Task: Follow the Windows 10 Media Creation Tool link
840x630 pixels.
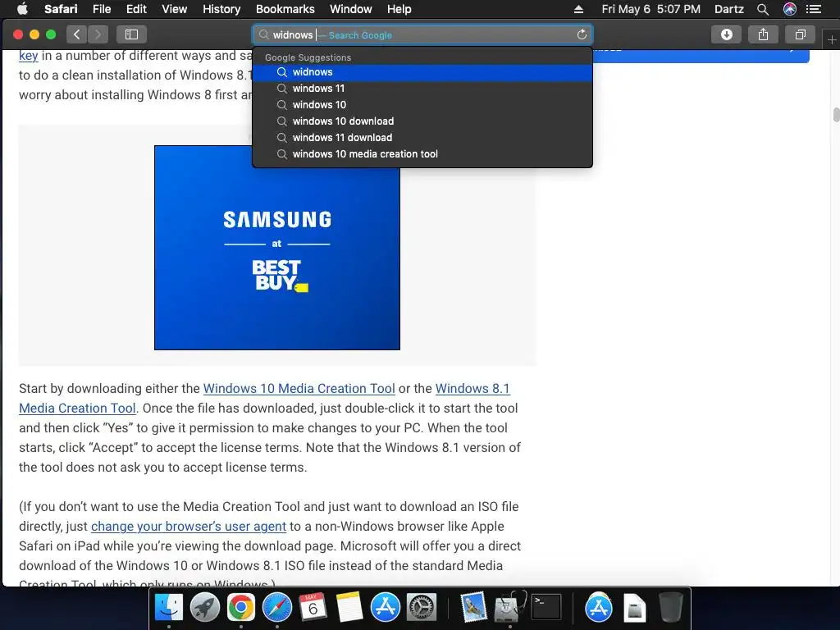Action: click(x=299, y=388)
